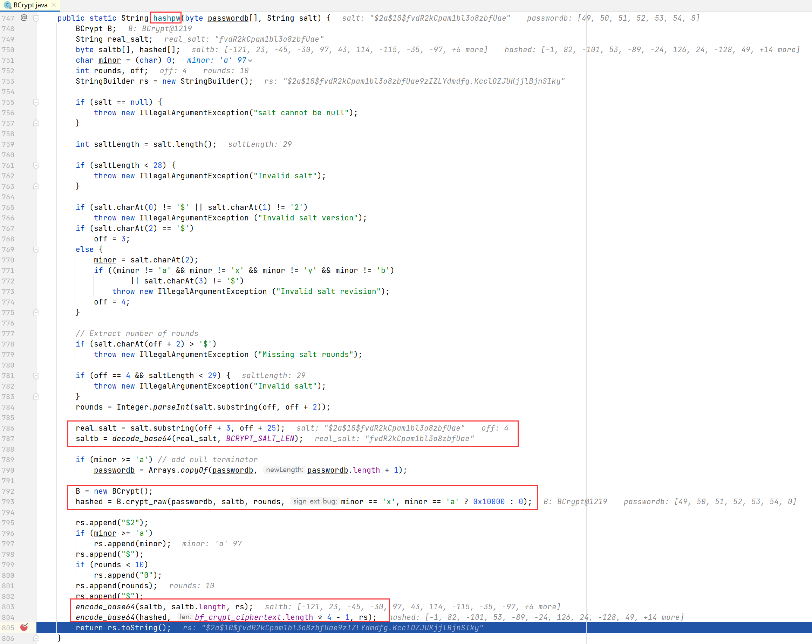Expand the minor 'a' 97 inline value chevron
Screen dimensions: 812x644
(x=250, y=61)
